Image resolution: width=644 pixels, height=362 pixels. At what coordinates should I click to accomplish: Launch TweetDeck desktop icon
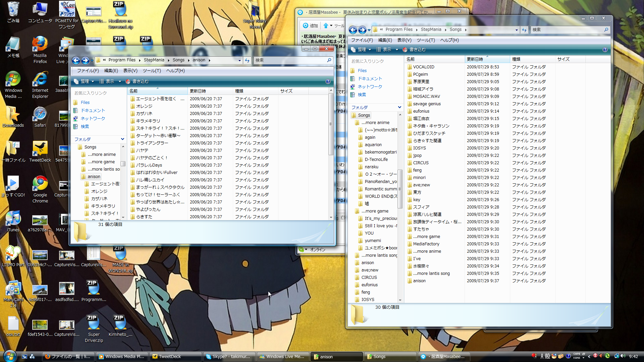pyautogui.click(x=40, y=152)
